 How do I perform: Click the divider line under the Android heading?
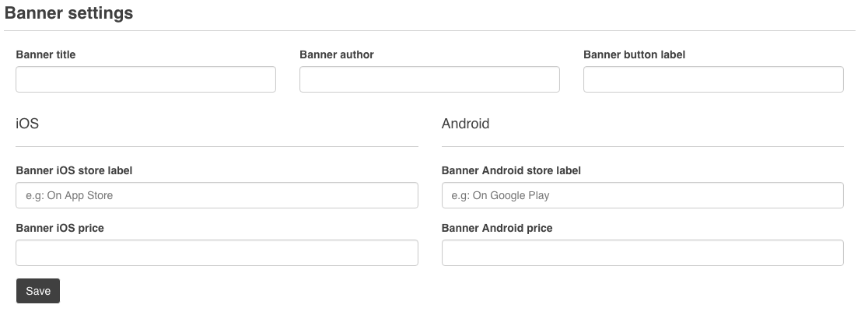pyautogui.click(x=642, y=146)
